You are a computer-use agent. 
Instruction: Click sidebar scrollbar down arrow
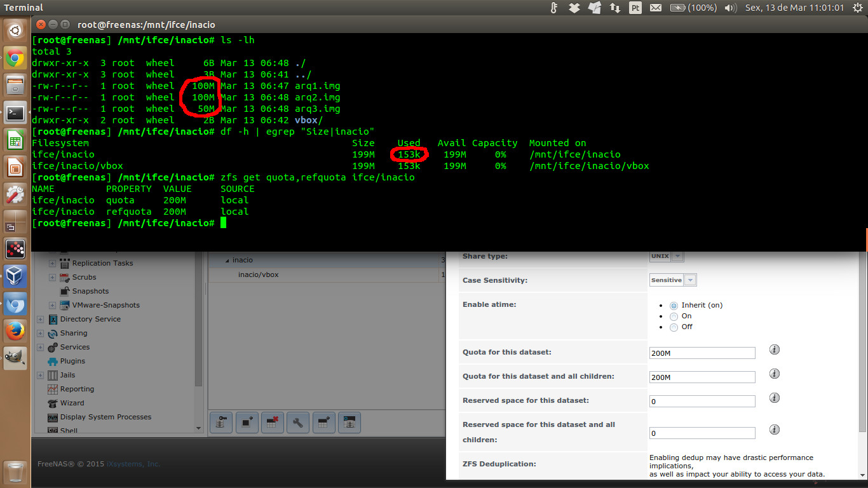(x=199, y=429)
